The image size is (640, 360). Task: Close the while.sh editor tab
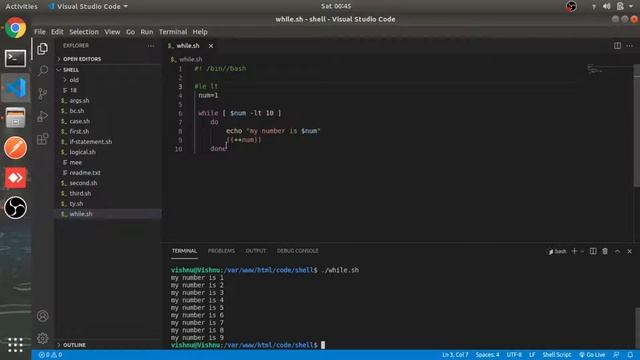tap(211, 46)
